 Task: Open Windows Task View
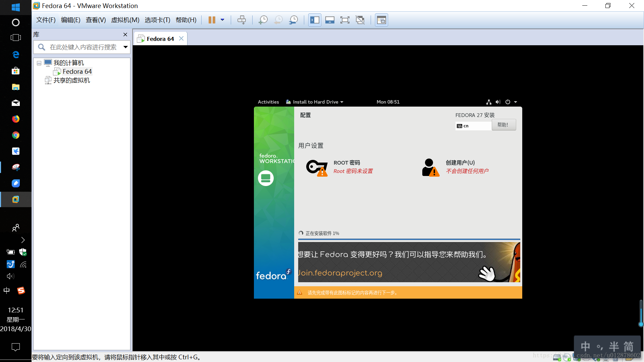pyautogui.click(x=15, y=38)
